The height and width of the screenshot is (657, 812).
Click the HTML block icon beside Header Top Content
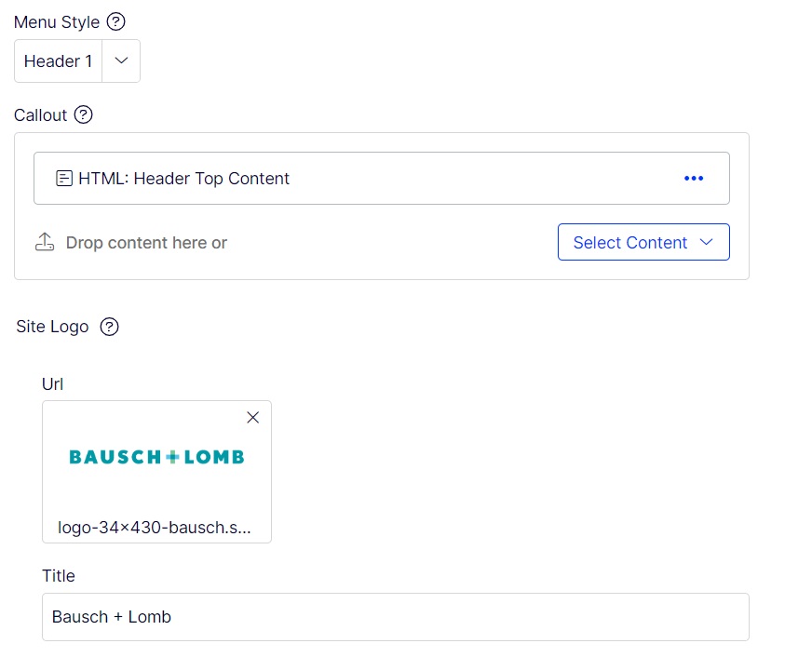coord(64,179)
